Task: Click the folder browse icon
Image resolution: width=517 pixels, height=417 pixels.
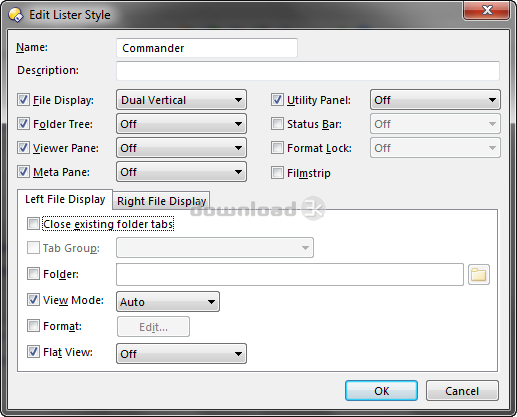Action: coord(479,275)
